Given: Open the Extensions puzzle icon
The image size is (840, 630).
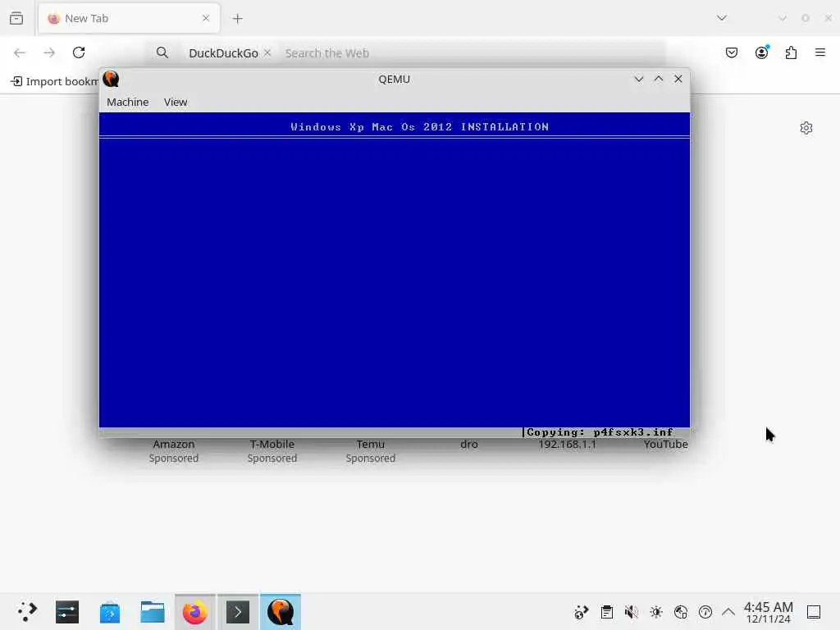Looking at the screenshot, I should [792, 52].
